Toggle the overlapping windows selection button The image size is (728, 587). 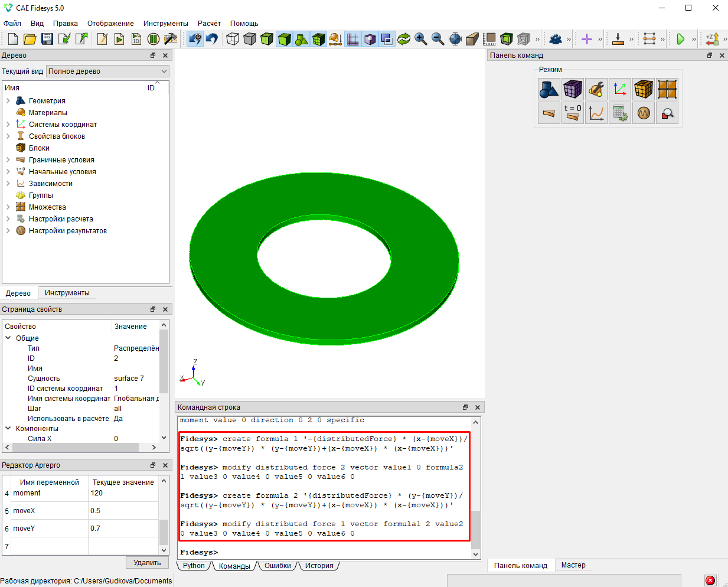[387, 39]
